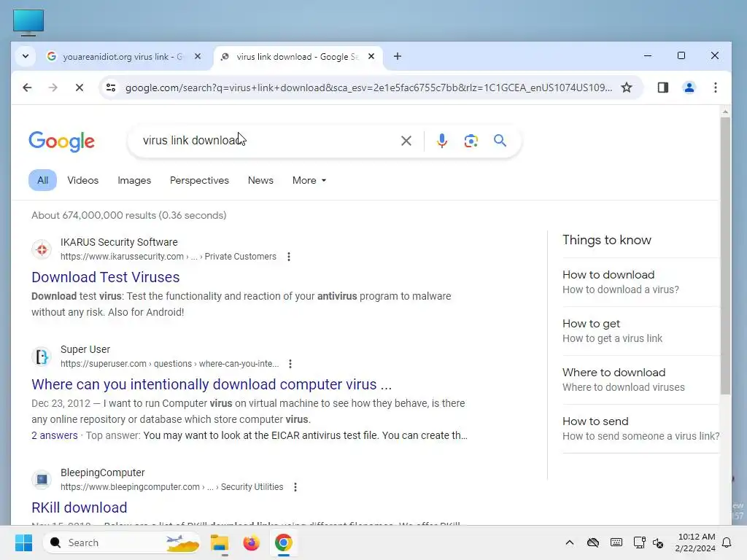
Task: Click the desktop monitor icon
Action: point(28,22)
